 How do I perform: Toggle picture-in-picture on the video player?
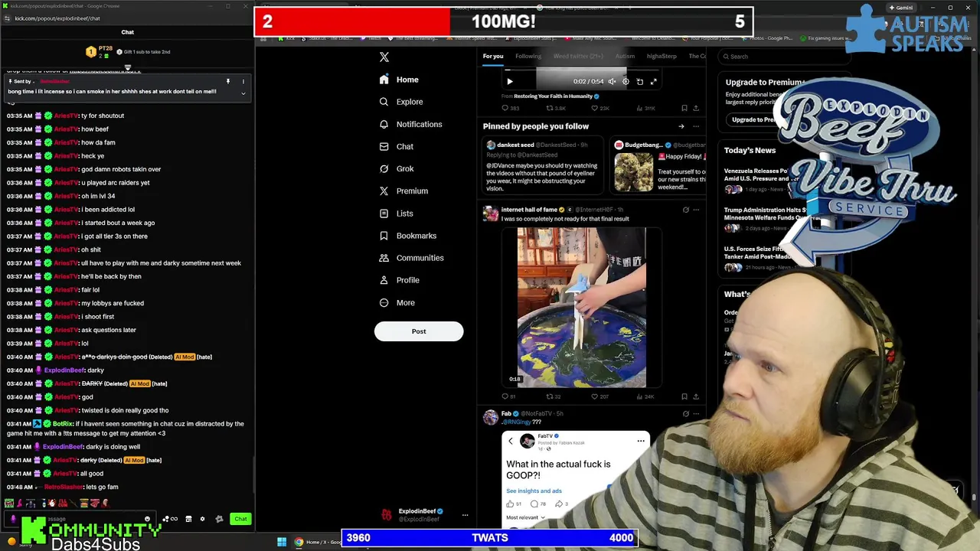click(640, 81)
